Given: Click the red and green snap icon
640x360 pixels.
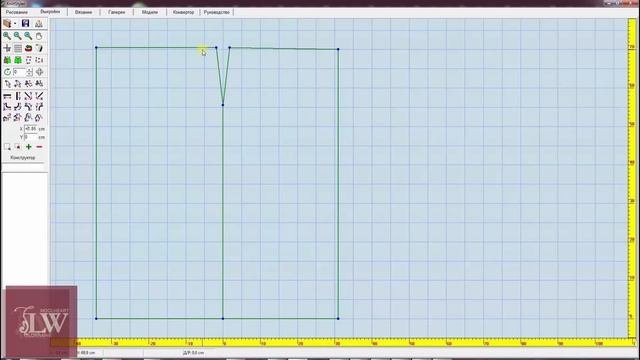Looking at the screenshot, I should 28,48.
